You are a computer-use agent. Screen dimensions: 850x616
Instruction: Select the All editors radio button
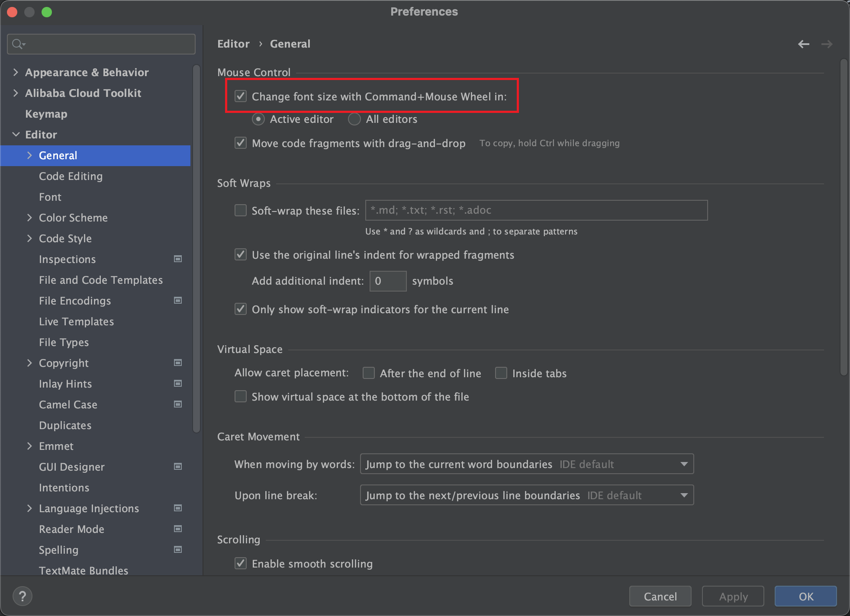(354, 119)
